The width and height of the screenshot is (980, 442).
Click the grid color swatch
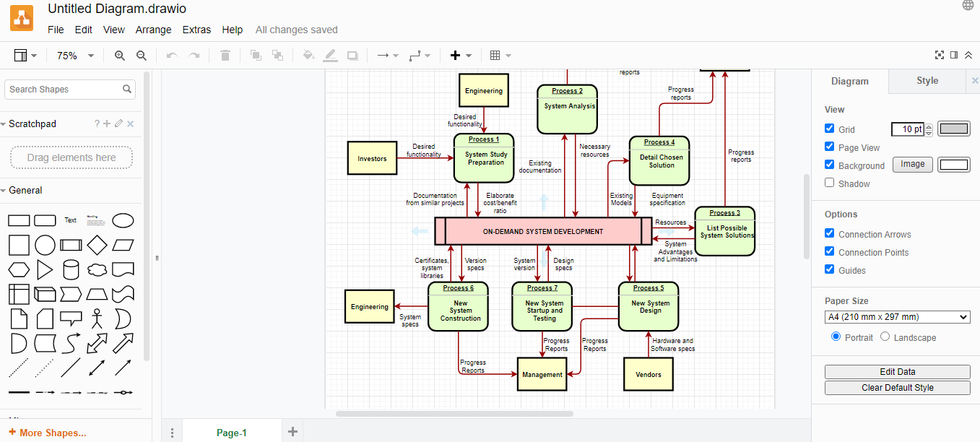click(954, 129)
